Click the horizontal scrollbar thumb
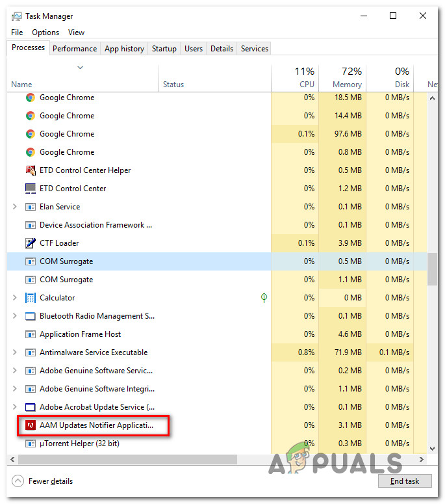Image resolution: width=445 pixels, height=504 pixels. (x=127, y=459)
